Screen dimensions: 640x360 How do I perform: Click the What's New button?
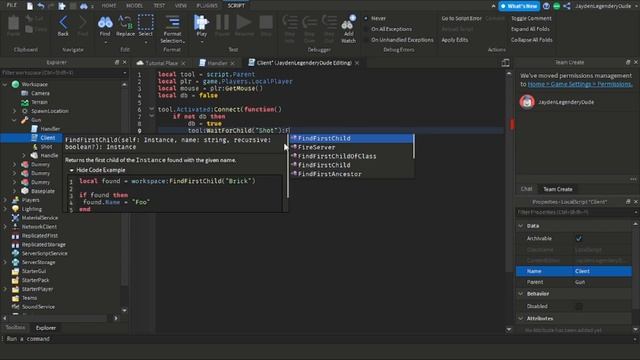coord(519,6)
